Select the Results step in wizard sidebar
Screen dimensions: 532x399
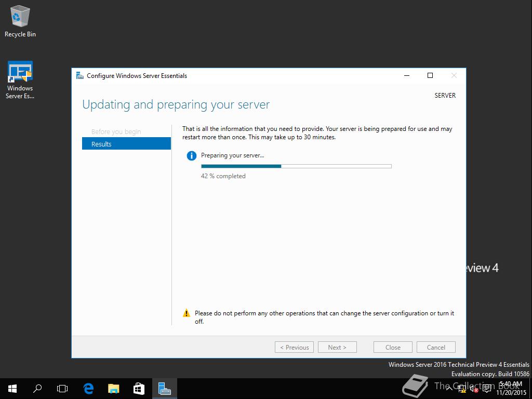pos(126,144)
